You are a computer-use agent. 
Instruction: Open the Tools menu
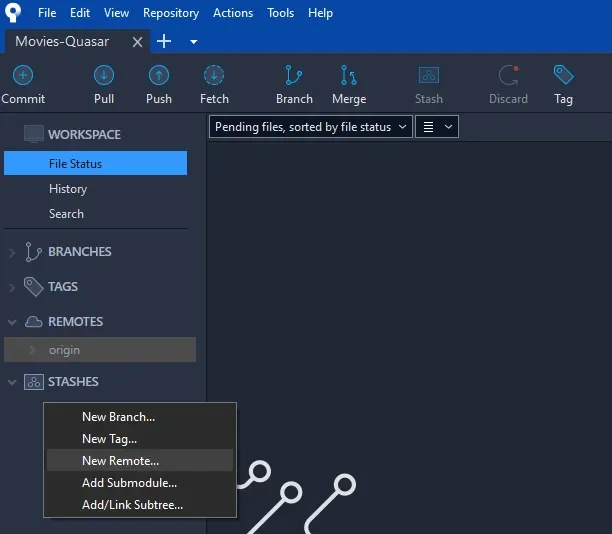point(281,13)
